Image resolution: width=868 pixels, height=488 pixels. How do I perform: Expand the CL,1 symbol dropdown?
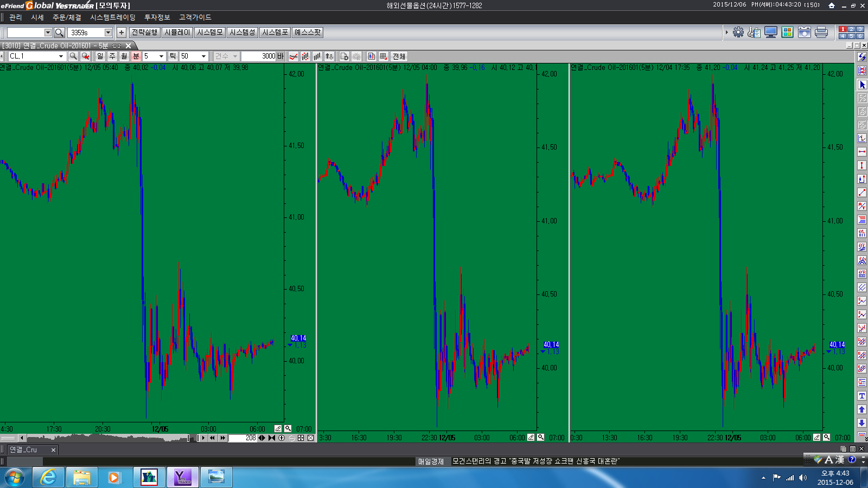point(61,56)
